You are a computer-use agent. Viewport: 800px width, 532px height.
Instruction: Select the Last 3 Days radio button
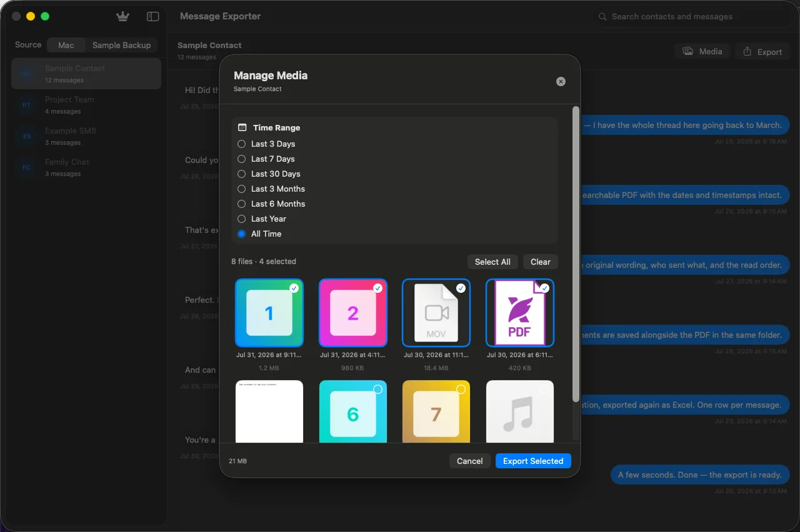242,144
